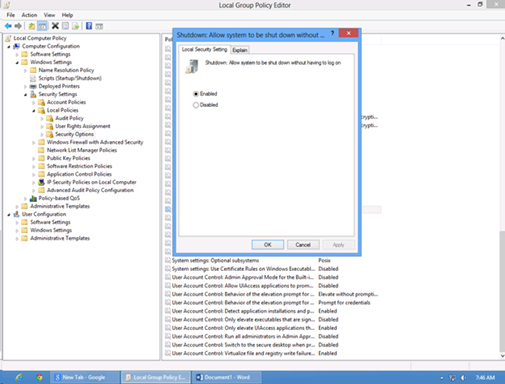Expand the Name Resolution Policy node
Viewport: 505px width, 384px height.
[x=25, y=70]
